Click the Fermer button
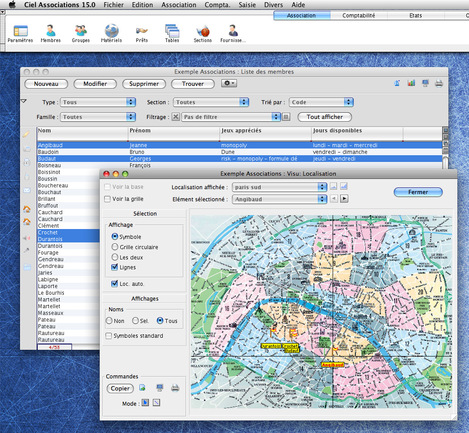This screenshot has width=469, height=433. tap(418, 192)
